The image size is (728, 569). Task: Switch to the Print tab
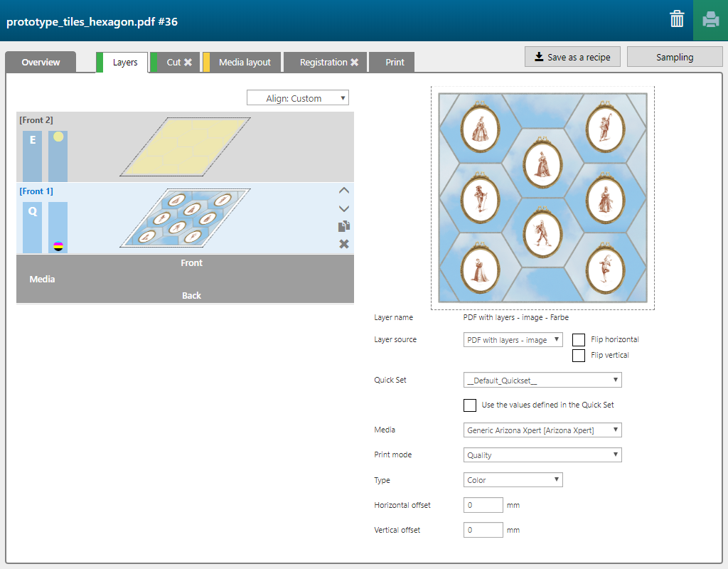pyautogui.click(x=392, y=63)
